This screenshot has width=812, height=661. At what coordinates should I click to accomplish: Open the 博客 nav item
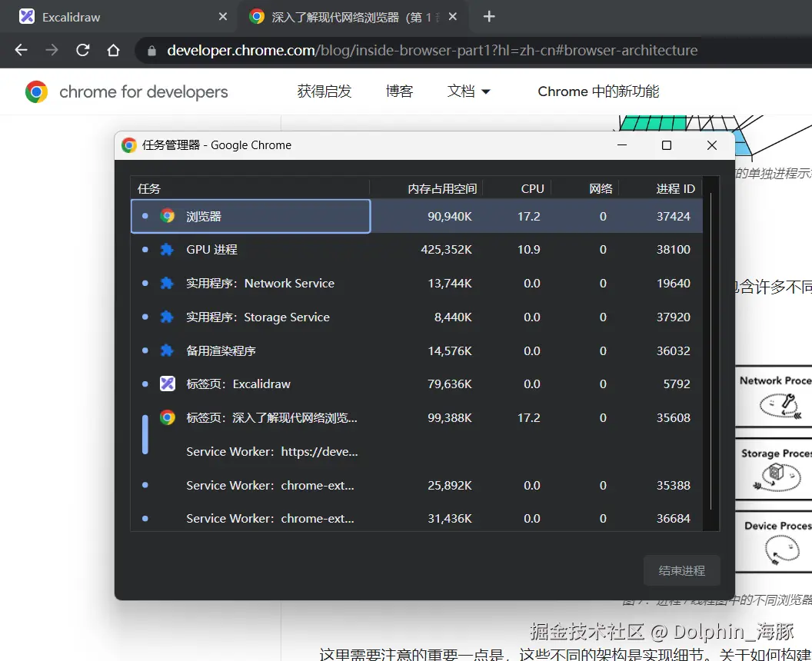pos(399,91)
